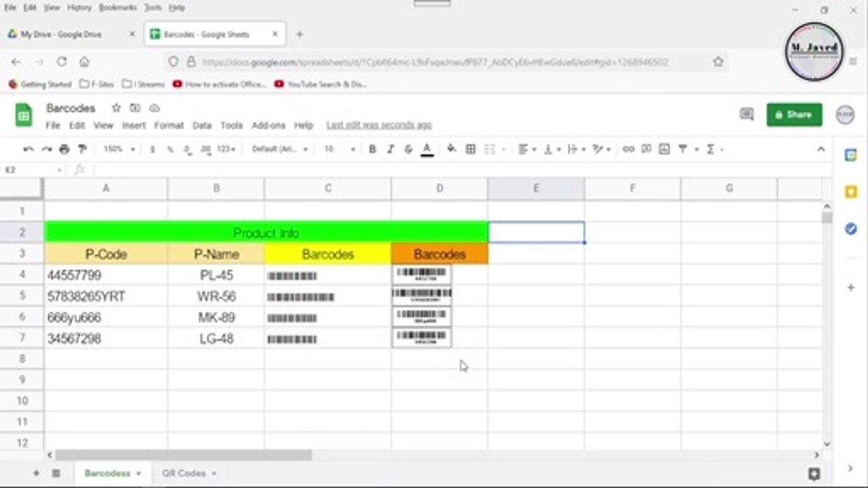Open the comment history icon
868x488 pixels.
tap(747, 115)
